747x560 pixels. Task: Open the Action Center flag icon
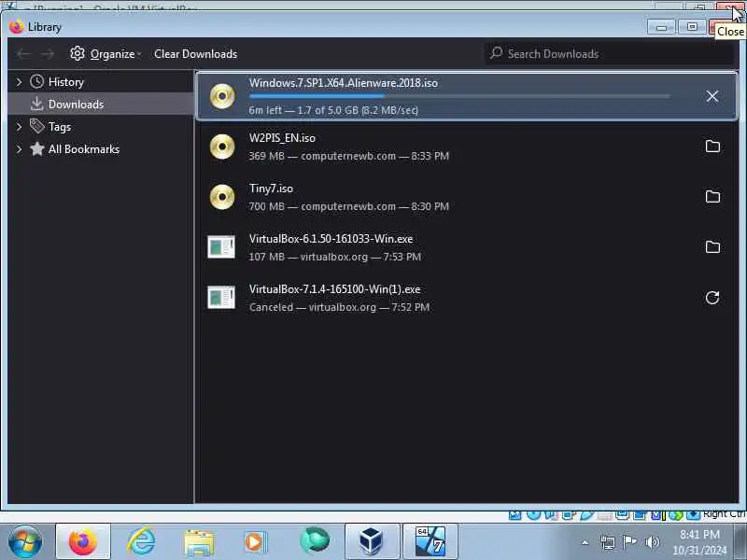pyautogui.click(x=629, y=542)
